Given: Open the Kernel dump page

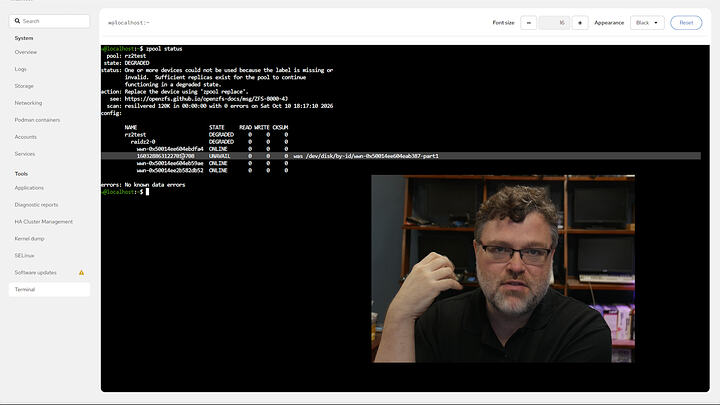Looking at the screenshot, I should [29, 239].
